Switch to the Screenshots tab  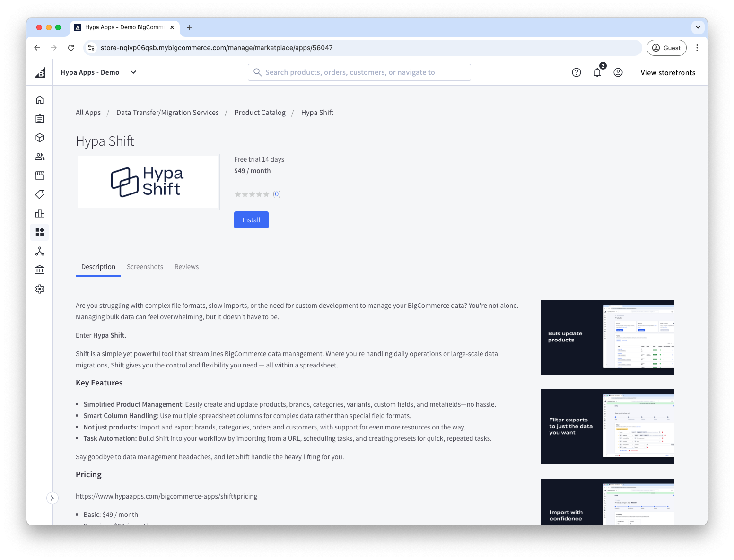pyautogui.click(x=145, y=266)
